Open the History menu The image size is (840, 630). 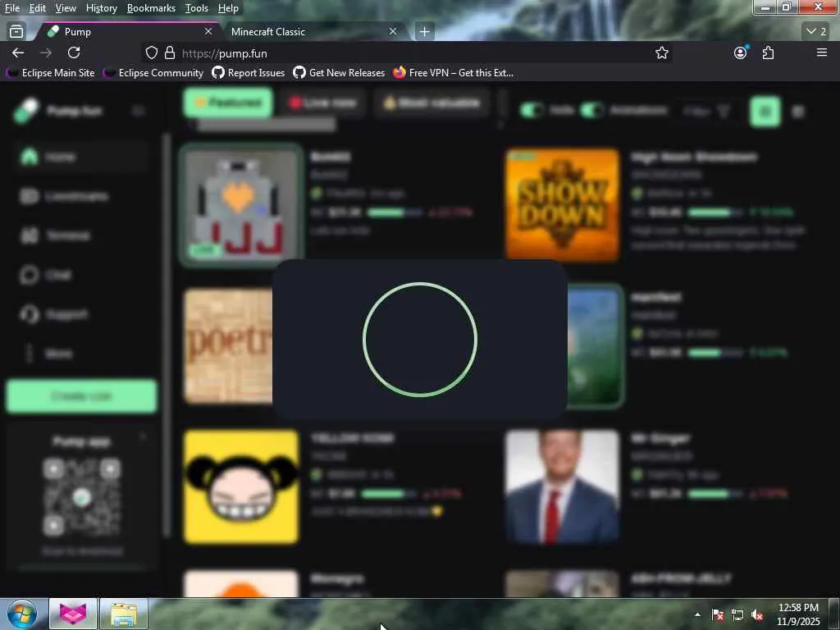(x=101, y=8)
